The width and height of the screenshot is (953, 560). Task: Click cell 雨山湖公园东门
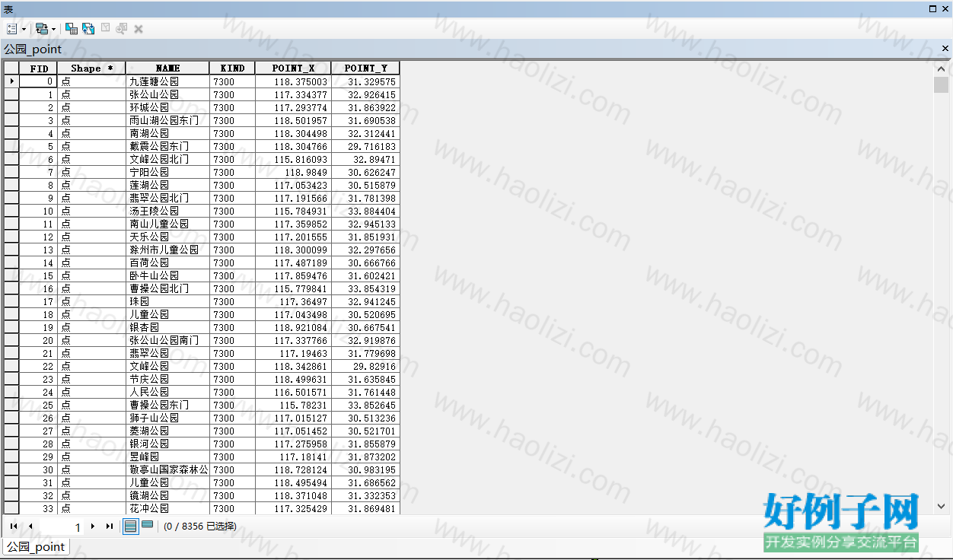tap(167, 120)
